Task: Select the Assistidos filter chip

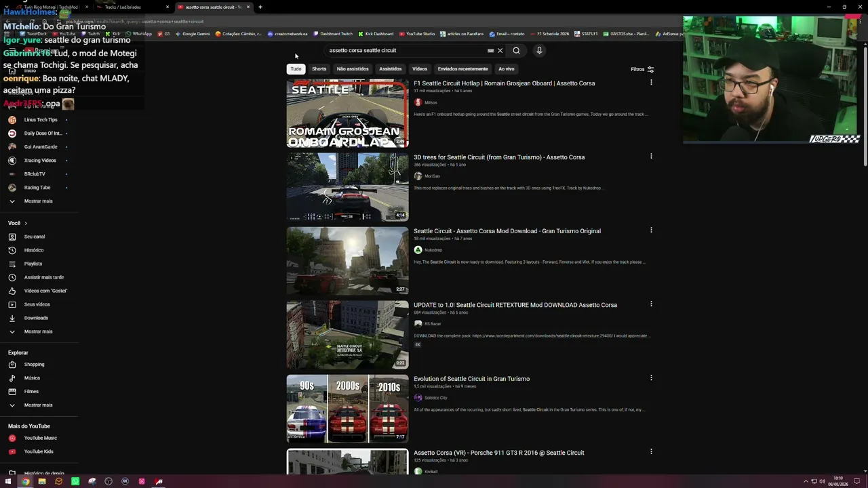Action: (x=390, y=68)
